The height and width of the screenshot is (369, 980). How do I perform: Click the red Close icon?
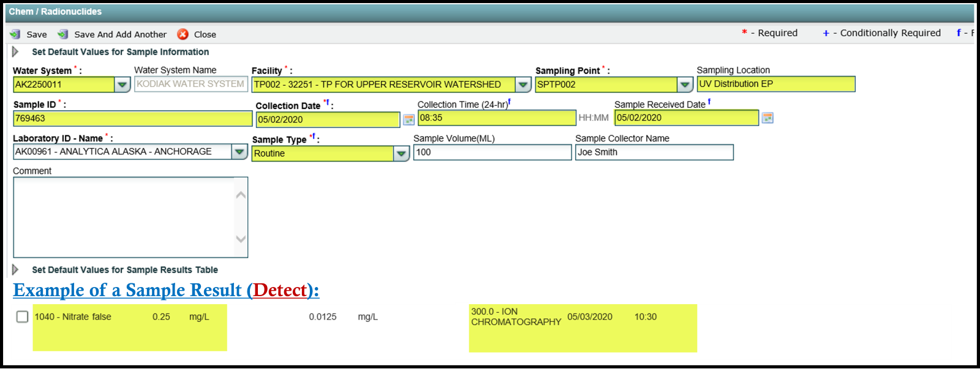183,34
